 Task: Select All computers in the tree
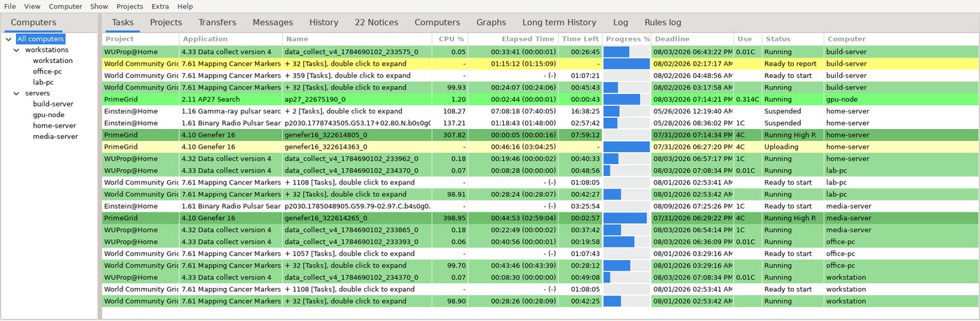(x=41, y=39)
